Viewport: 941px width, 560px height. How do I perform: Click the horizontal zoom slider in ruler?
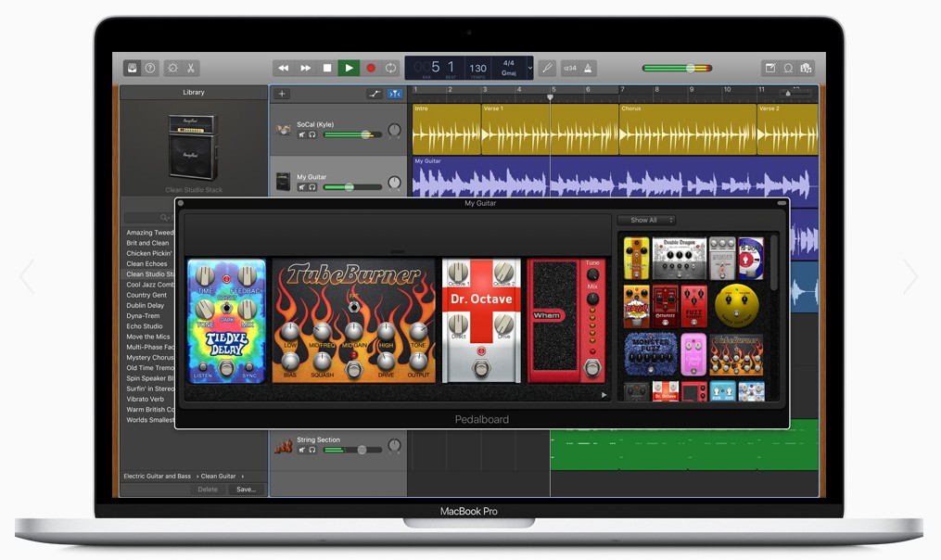click(795, 94)
